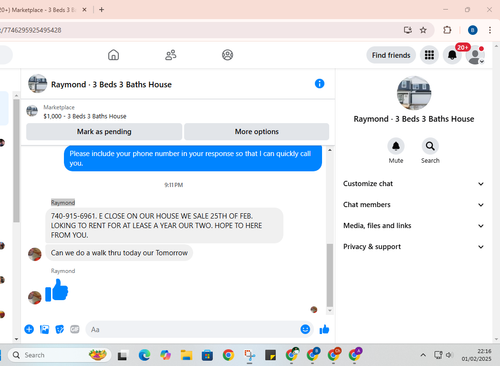Image resolution: width=500 pixels, height=366 pixels.
Task: Open more actions plus icon in composer
Action: pyautogui.click(x=29, y=329)
